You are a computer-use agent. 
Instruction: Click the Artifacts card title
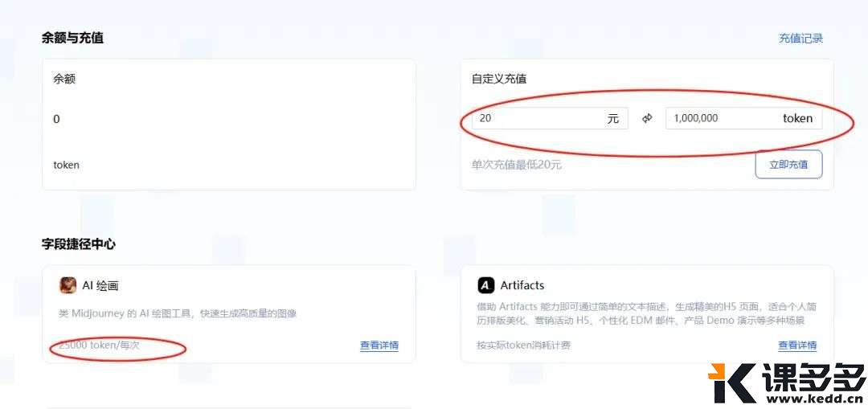522,285
